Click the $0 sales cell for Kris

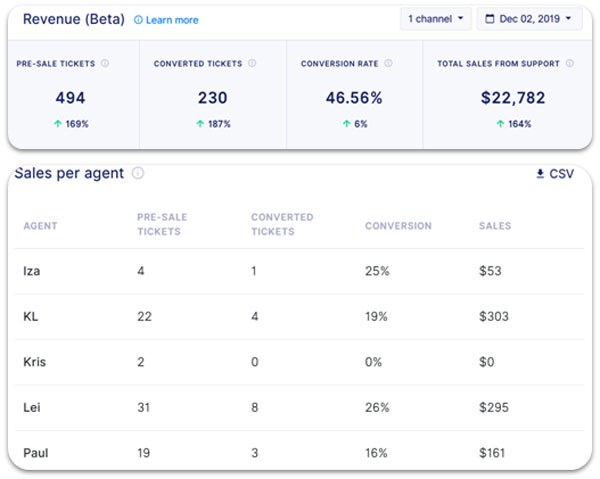pos(486,362)
